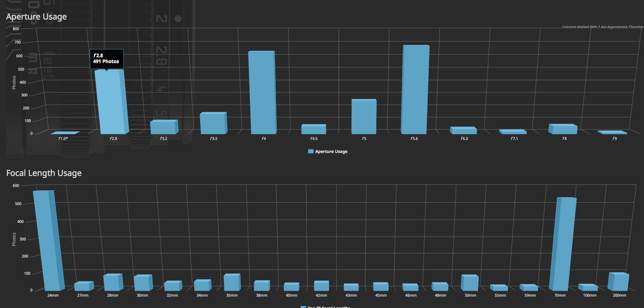Screen dimensions: 644x308
Task: Click the f2.8 491 Photos tooltip
Action: [107, 59]
